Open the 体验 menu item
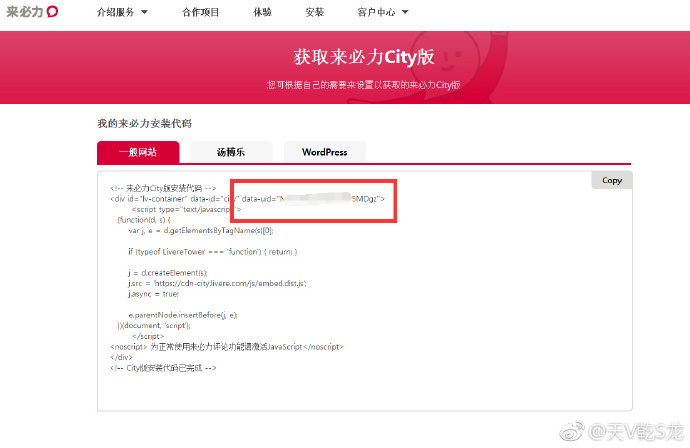 [x=261, y=13]
